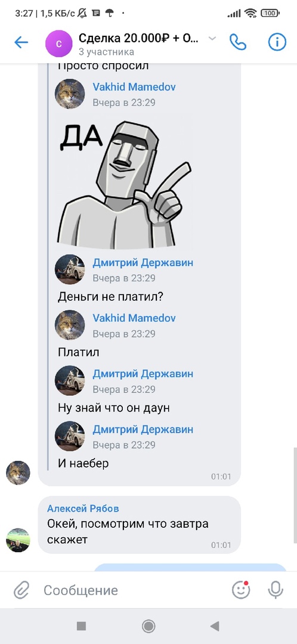Image resolution: width=297 pixels, height=644 pixels.
Task: Open chat info via circled i icon
Action: pos(277,42)
